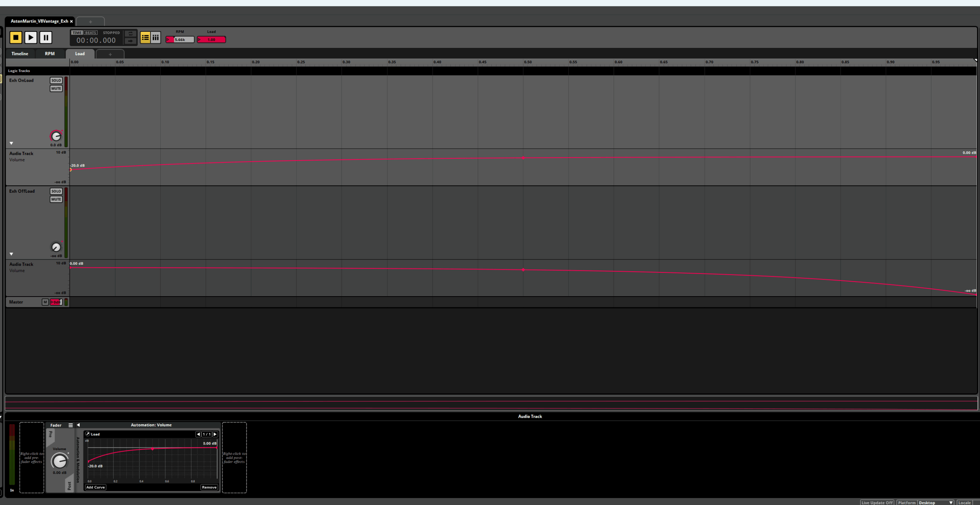Open the Timeline tab

[20, 54]
